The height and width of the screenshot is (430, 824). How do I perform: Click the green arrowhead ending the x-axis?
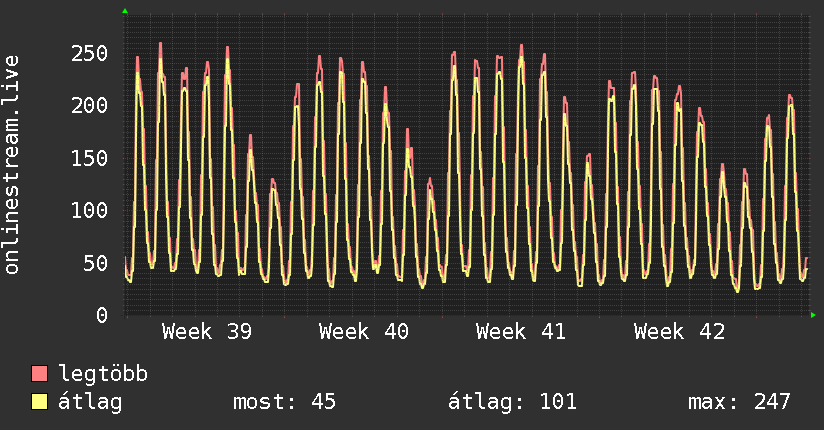coord(813,315)
